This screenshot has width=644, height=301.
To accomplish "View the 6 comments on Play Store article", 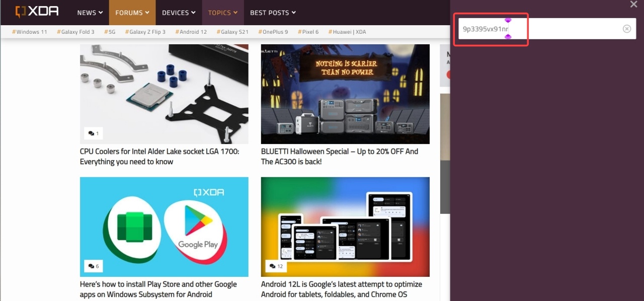I will (94, 266).
